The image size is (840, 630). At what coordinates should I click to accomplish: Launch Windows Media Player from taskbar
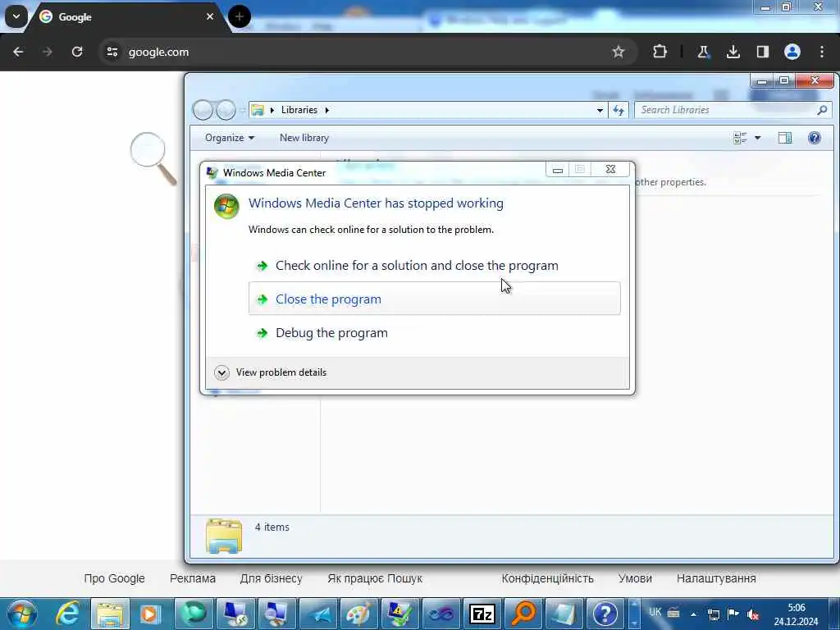[x=151, y=614]
